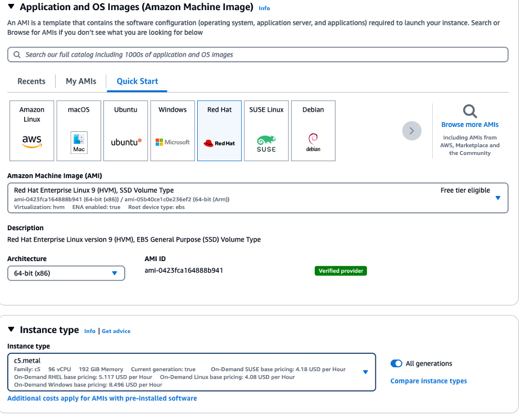Select the Ubuntu logo icon
526x420 pixels.
pos(125,142)
